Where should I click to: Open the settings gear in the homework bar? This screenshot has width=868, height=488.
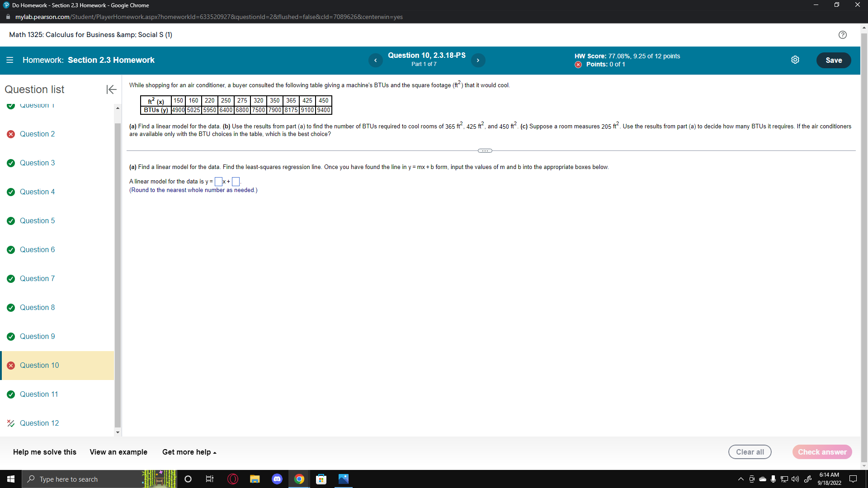(x=796, y=60)
